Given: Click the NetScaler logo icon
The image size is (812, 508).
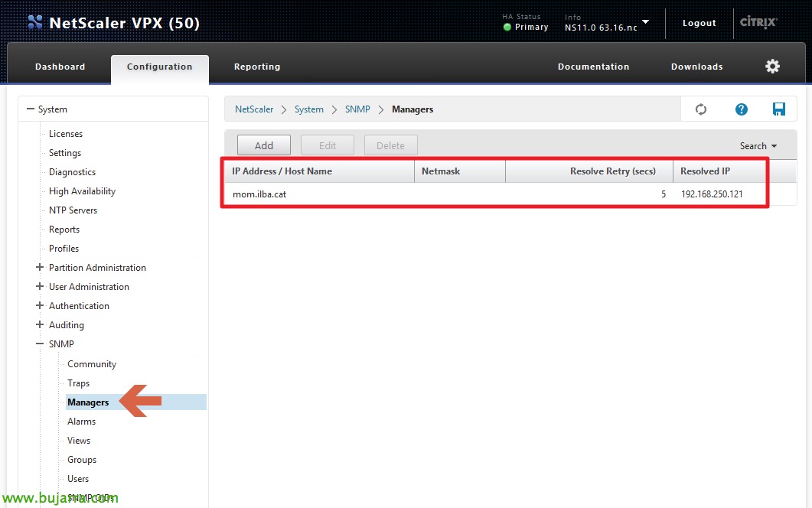Looking at the screenshot, I should (x=34, y=22).
